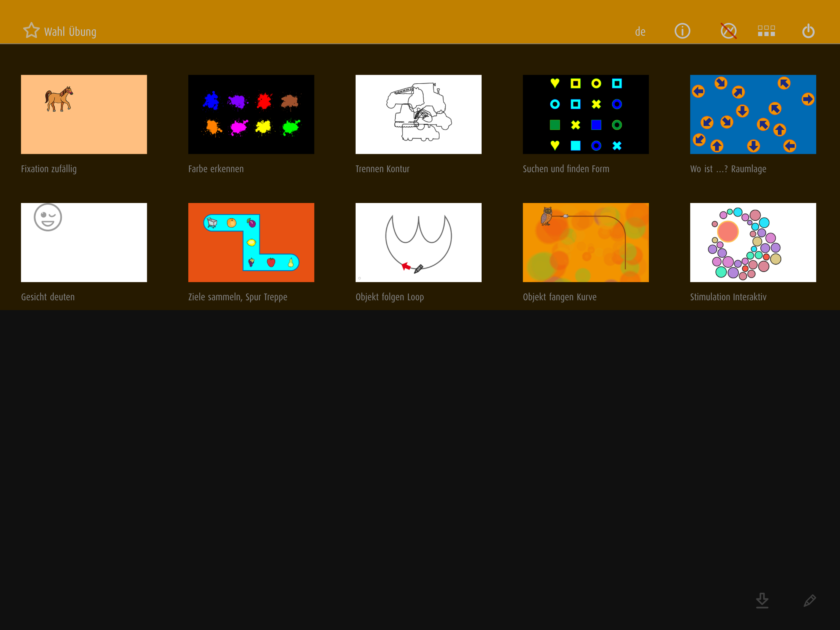The width and height of the screenshot is (840, 630).
Task: Click the 'Wahl Übung' title text
Action: coord(70,32)
